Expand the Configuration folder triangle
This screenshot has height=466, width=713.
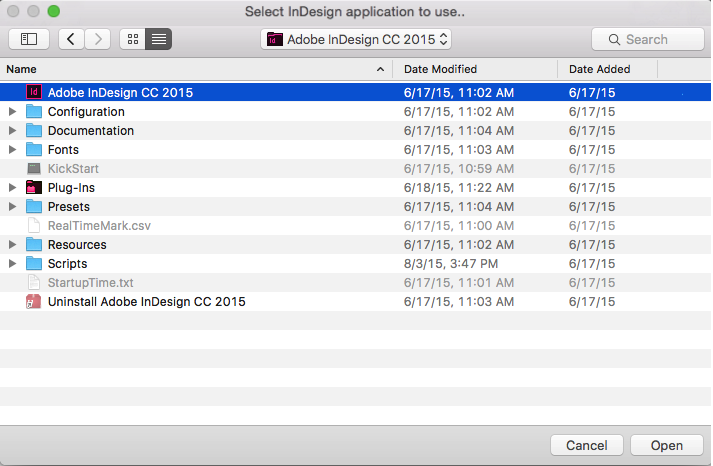[x=12, y=111]
